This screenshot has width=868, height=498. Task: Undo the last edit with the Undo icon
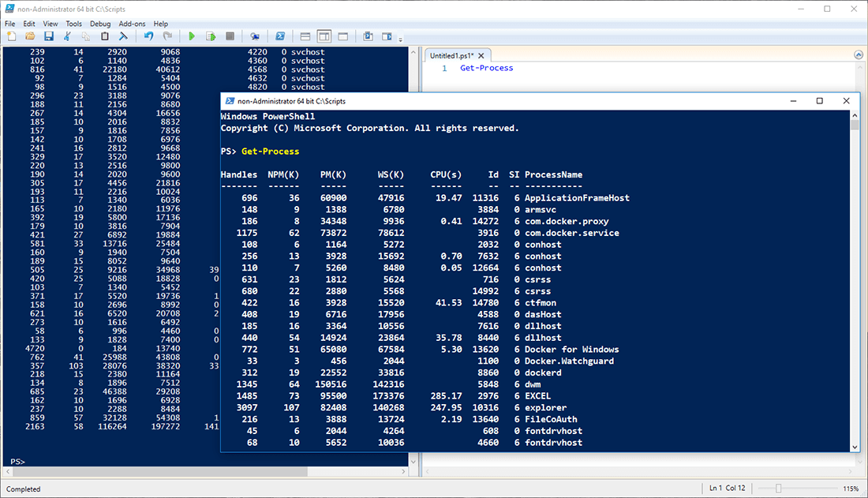[148, 36]
